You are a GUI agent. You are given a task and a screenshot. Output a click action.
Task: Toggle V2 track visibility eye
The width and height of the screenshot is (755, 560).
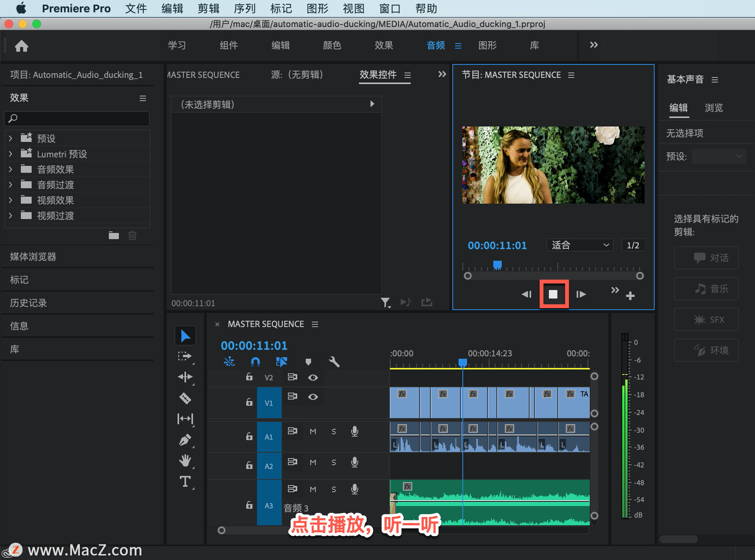tap(313, 377)
